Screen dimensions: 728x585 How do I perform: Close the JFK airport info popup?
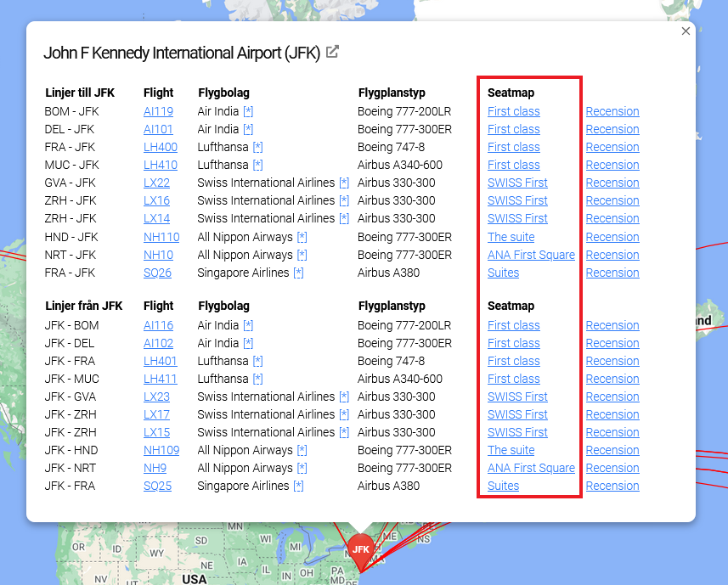coord(686,31)
